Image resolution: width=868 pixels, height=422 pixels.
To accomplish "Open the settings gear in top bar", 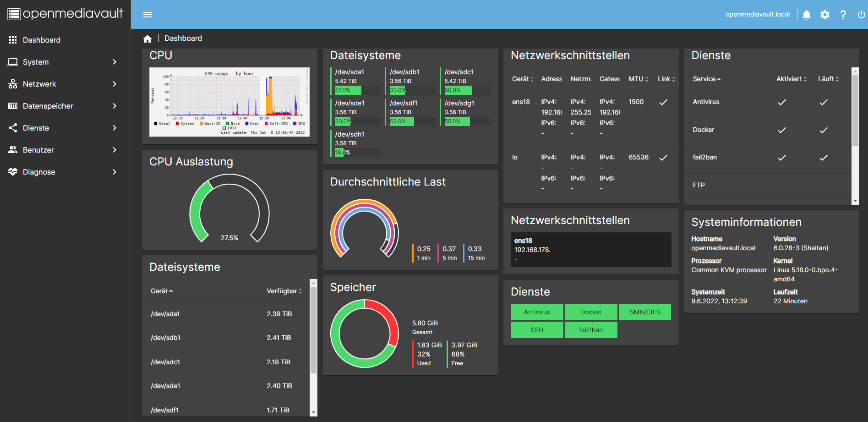I will tap(825, 15).
